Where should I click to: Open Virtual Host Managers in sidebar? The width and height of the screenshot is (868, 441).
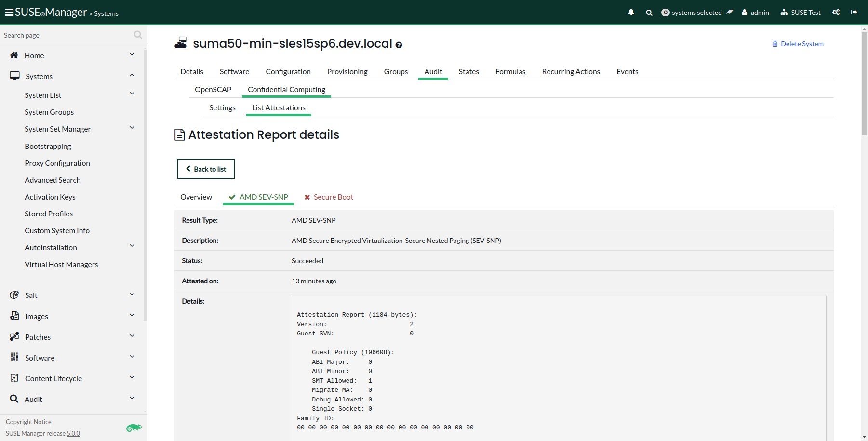click(x=61, y=264)
